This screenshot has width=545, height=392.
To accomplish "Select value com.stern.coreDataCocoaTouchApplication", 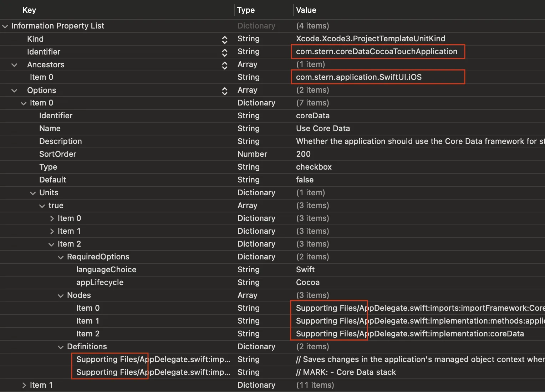I will click(x=377, y=51).
